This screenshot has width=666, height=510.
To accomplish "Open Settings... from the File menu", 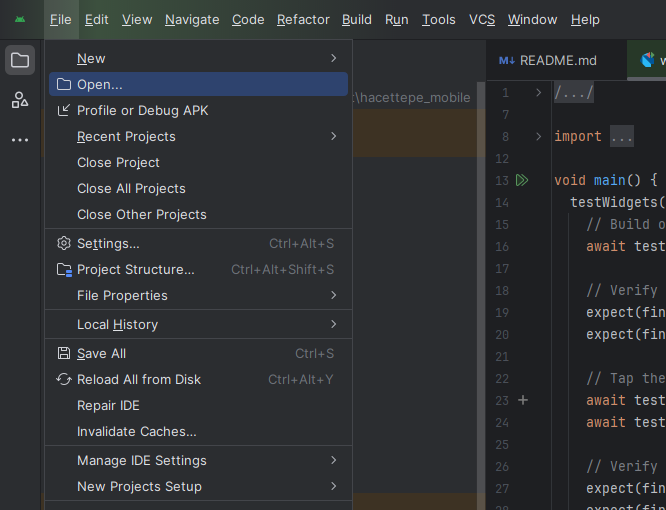I will pyautogui.click(x=198, y=243).
